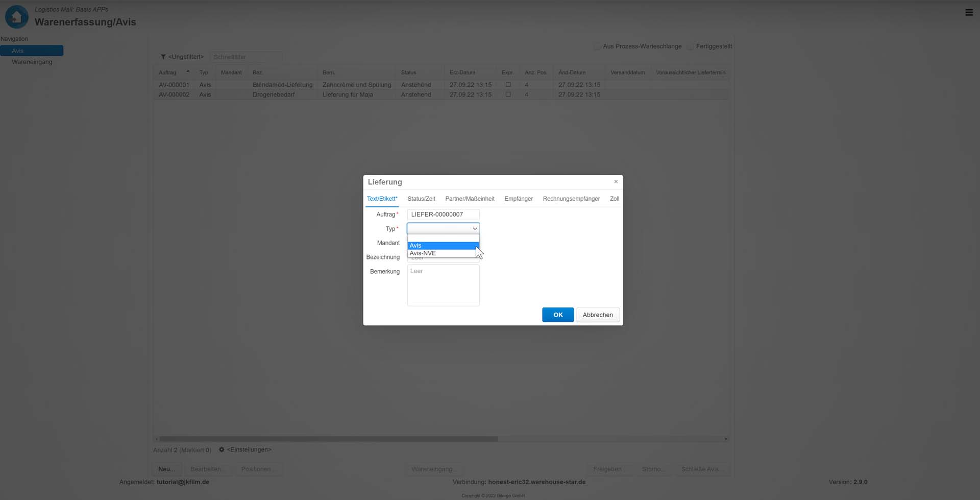The width and height of the screenshot is (980, 500).
Task: Click the filter funnel icon
Action: click(163, 57)
